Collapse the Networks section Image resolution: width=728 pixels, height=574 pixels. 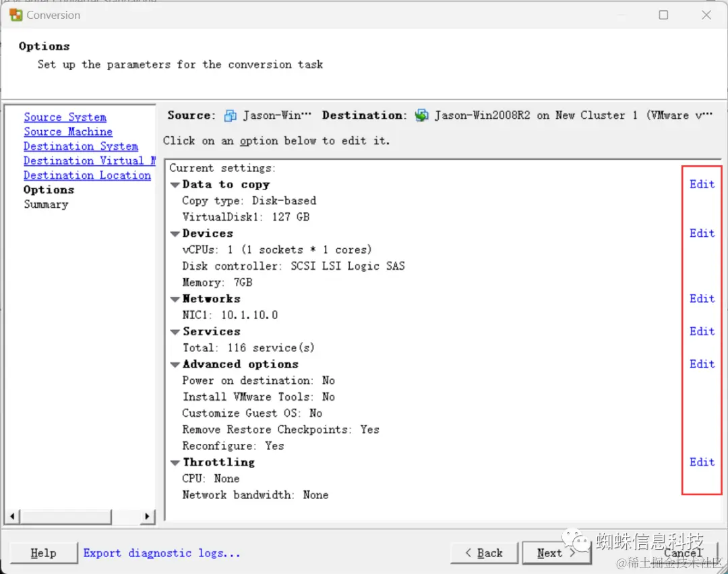pos(175,299)
